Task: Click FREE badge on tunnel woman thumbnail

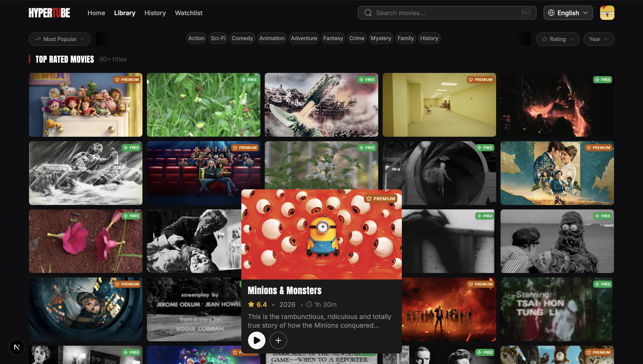Action: (485, 147)
